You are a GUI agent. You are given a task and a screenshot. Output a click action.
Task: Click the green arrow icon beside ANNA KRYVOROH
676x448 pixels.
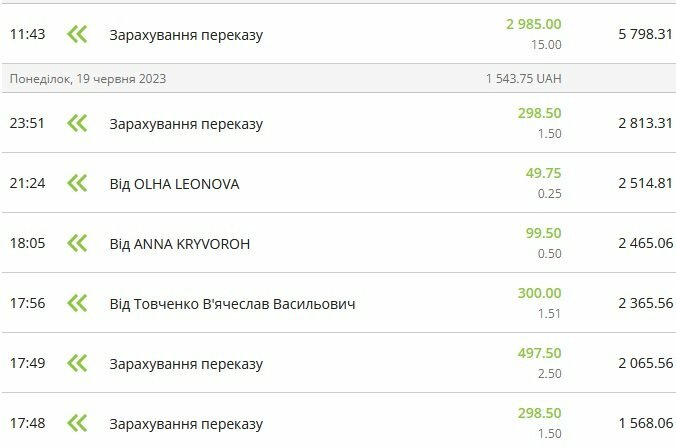tap(77, 243)
